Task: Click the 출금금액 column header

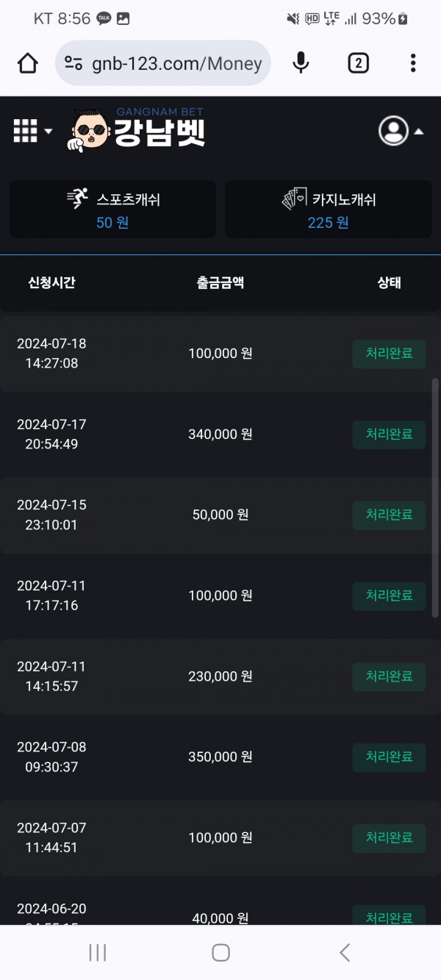Action: click(x=220, y=283)
